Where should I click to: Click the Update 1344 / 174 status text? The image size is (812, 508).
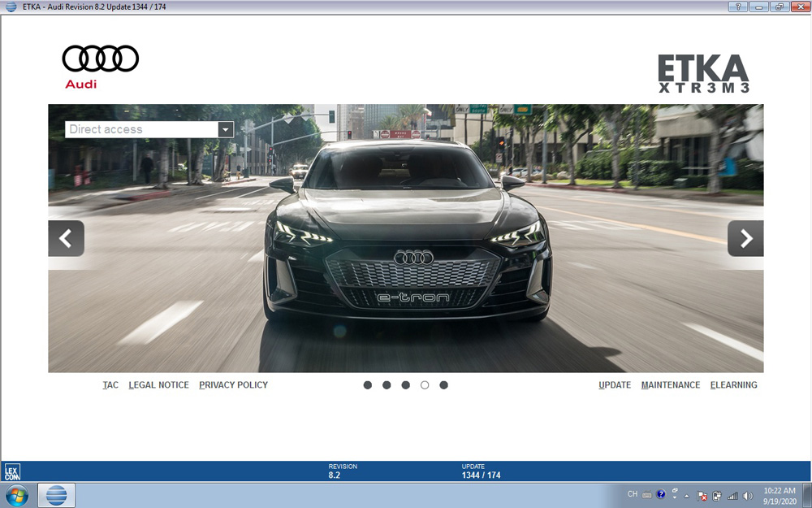tap(481, 471)
